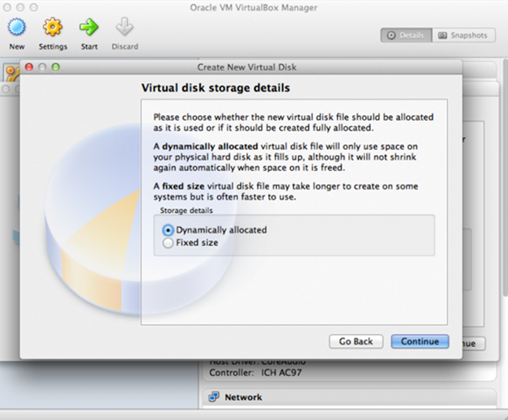The width and height of the screenshot is (508, 420).
Task: Click the Discard arrow icon
Action: point(125,27)
